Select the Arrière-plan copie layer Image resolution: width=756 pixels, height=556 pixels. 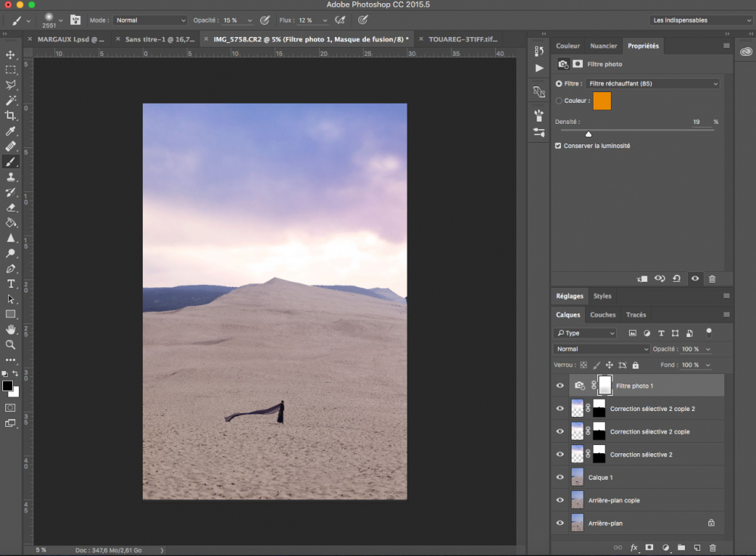coord(614,500)
